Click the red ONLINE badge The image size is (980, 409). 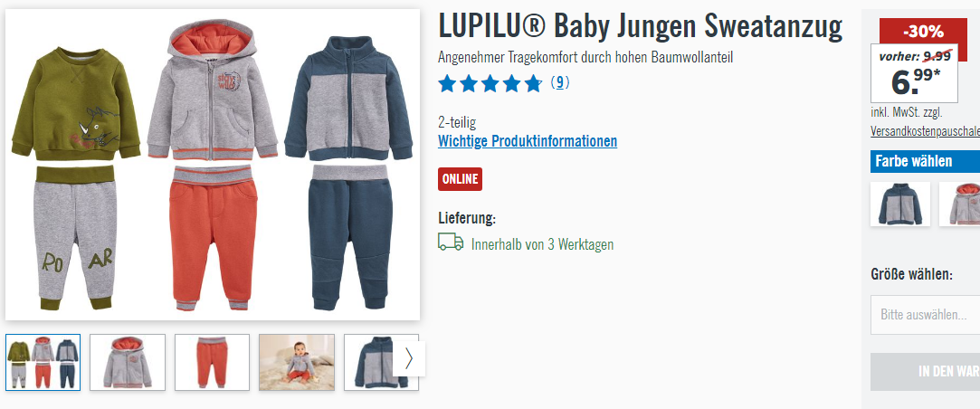pos(460,179)
